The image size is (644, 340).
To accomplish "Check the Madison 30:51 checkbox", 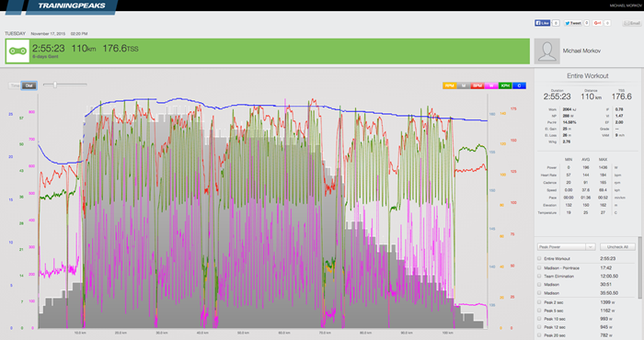I will 539,285.
